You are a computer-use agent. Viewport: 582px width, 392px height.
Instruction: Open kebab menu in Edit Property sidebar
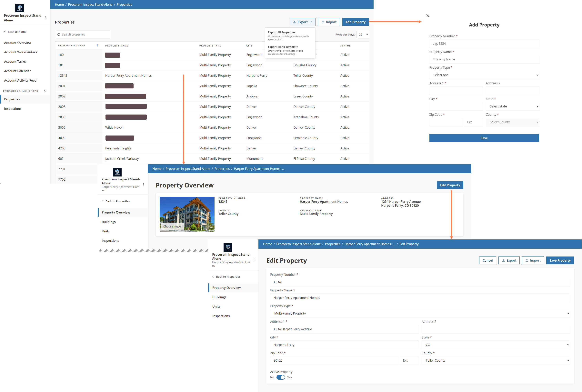(x=254, y=260)
